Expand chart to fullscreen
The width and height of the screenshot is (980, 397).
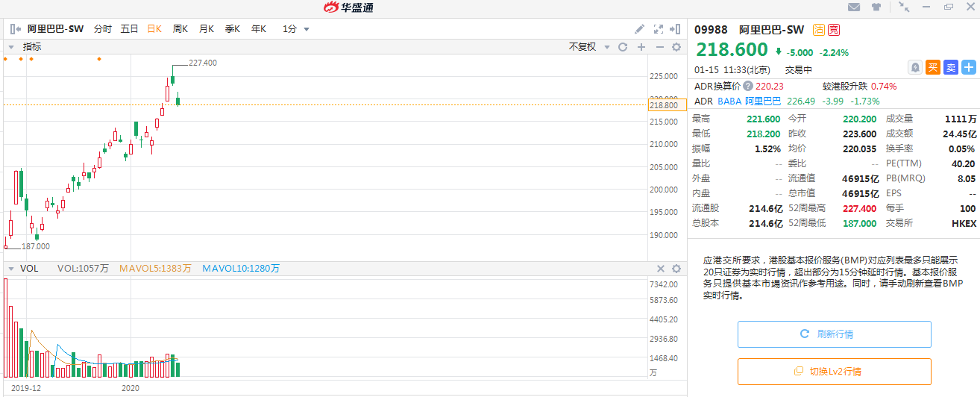(659, 29)
